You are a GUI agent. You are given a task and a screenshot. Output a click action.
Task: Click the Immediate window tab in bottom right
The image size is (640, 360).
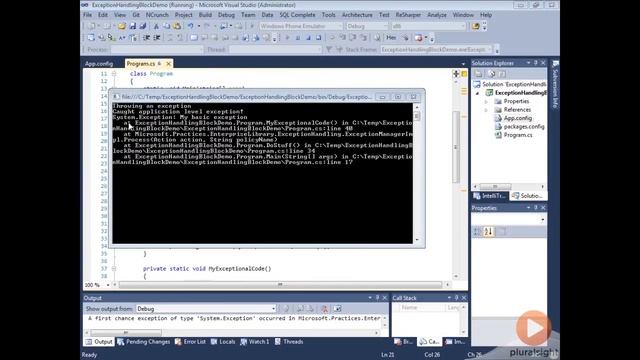[456, 342]
